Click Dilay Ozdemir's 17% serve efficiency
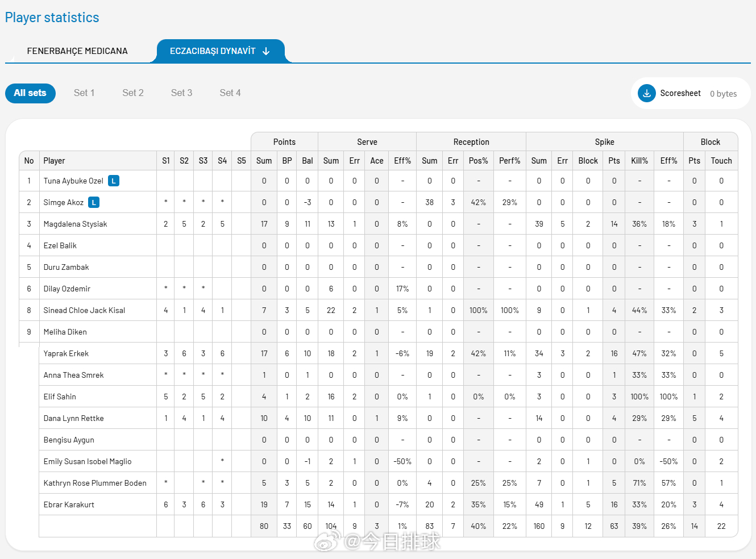 402,289
